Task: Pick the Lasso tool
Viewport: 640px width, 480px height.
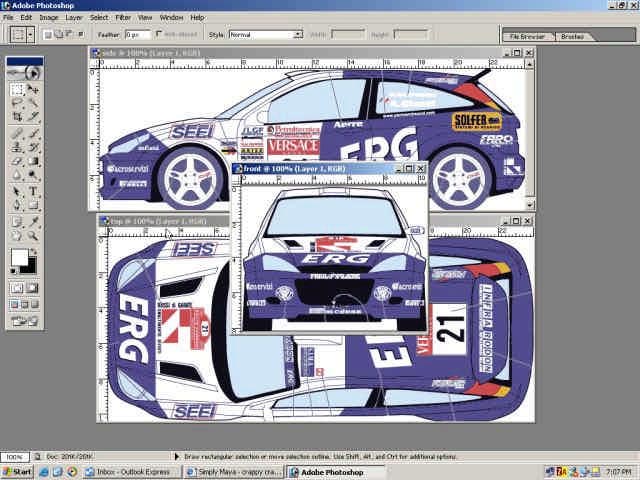Action: [17, 103]
